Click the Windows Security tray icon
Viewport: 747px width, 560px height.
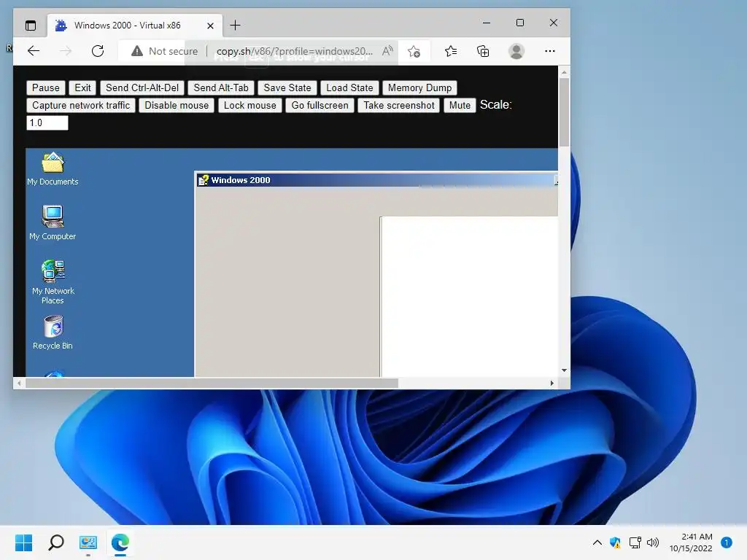(615, 542)
